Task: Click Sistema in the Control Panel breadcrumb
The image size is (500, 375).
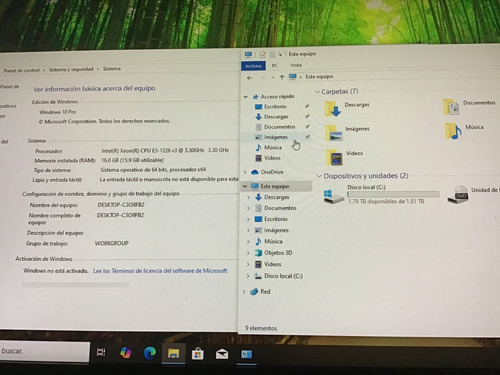Action: [112, 69]
